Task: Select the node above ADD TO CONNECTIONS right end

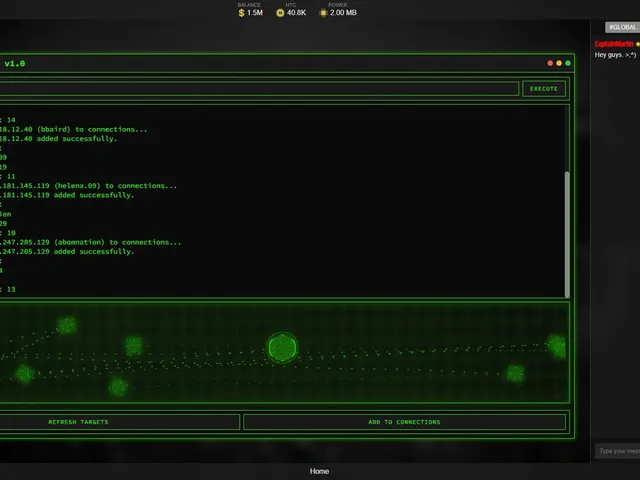Action: tap(515, 373)
